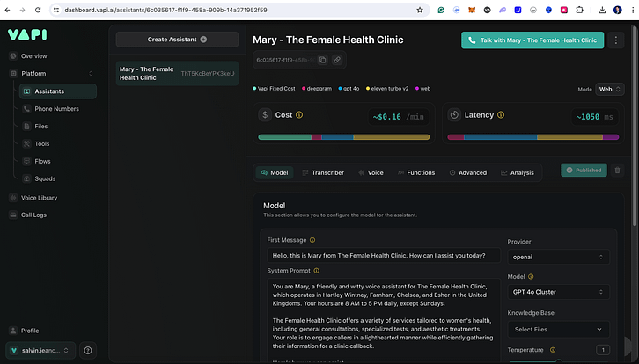Click the 'Vapi Fixed Cost' legend label
Image resolution: width=639 pixels, height=364 pixels.
(x=276, y=89)
